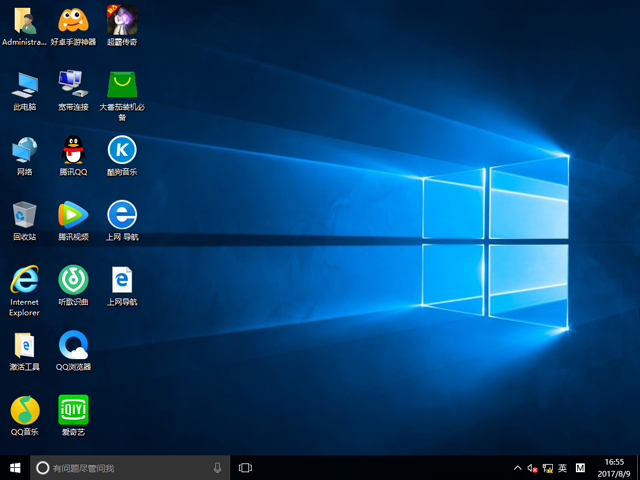Open the iQIYI (爱奇艺) green icon
Screen dimensions: 640x480
pos(73,409)
